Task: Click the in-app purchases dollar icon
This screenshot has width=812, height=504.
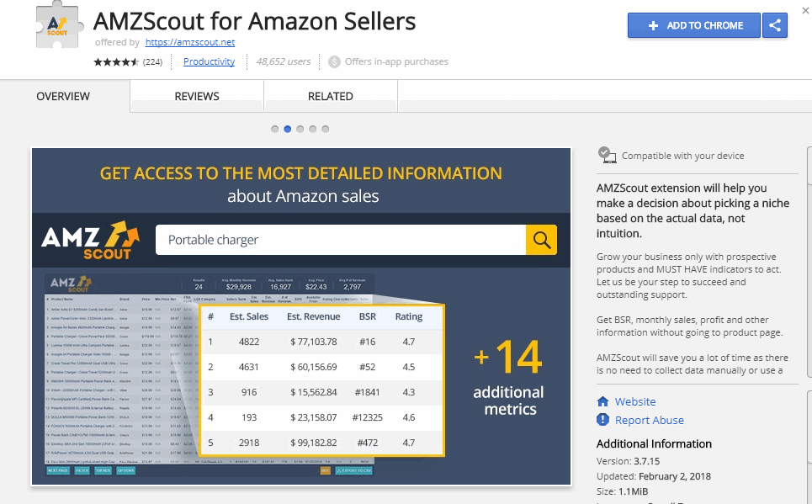Action: click(x=335, y=61)
